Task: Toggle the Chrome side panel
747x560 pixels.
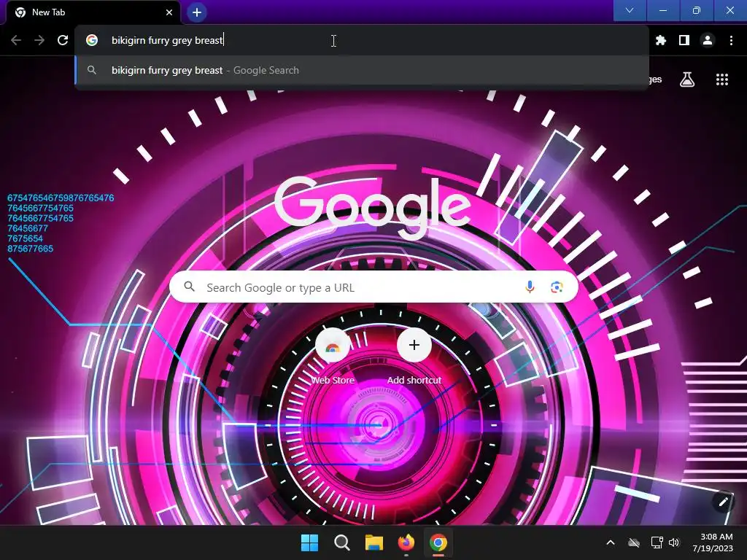Action: pos(684,41)
